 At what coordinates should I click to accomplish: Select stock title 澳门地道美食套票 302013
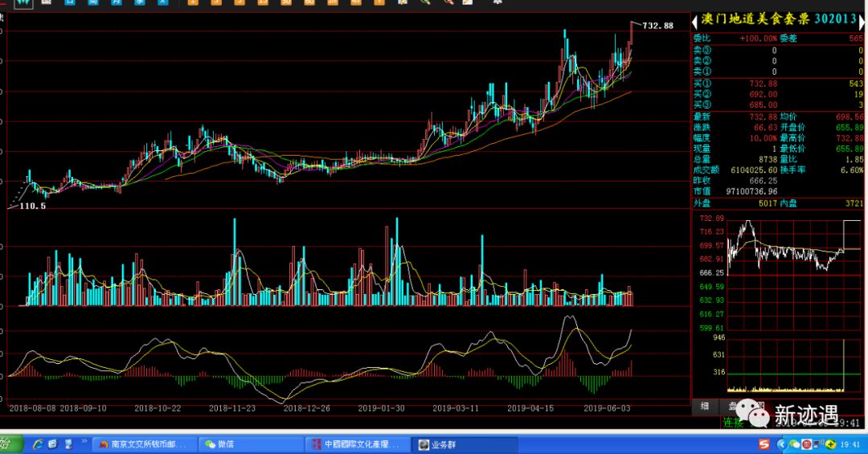pos(778,19)
